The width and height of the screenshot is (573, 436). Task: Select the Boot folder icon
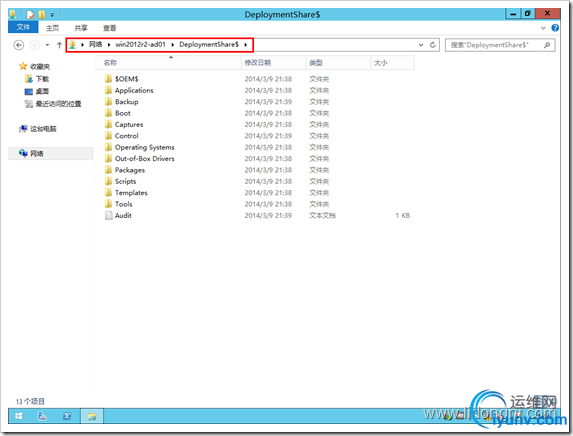pyautogui.click(x=108, y=113)
